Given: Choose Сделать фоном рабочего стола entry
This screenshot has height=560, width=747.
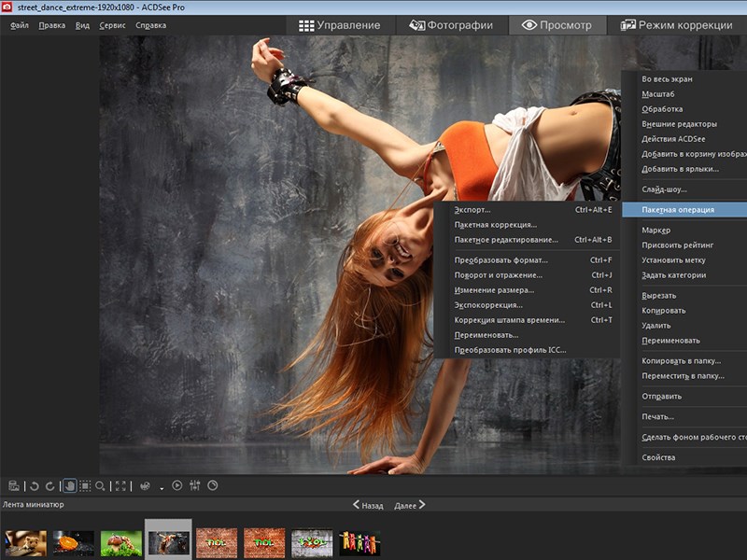Looking at the screenshot, I should [684, 437].
